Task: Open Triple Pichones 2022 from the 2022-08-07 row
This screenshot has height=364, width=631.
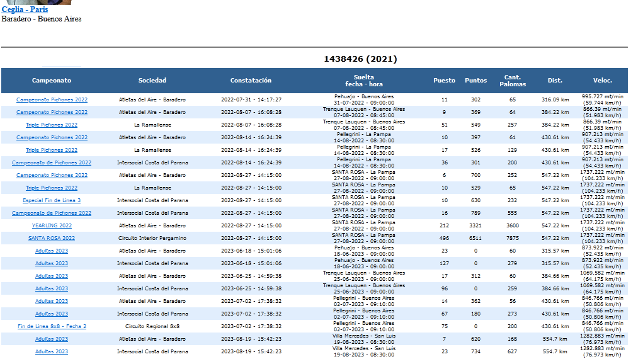Action: (52, 125)
